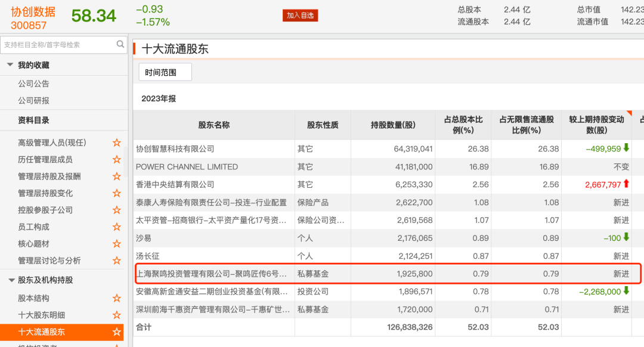Select 十大股东明细 menu item
The height and width of the screenshot is (347, 644).
click(x=41, y=315)
